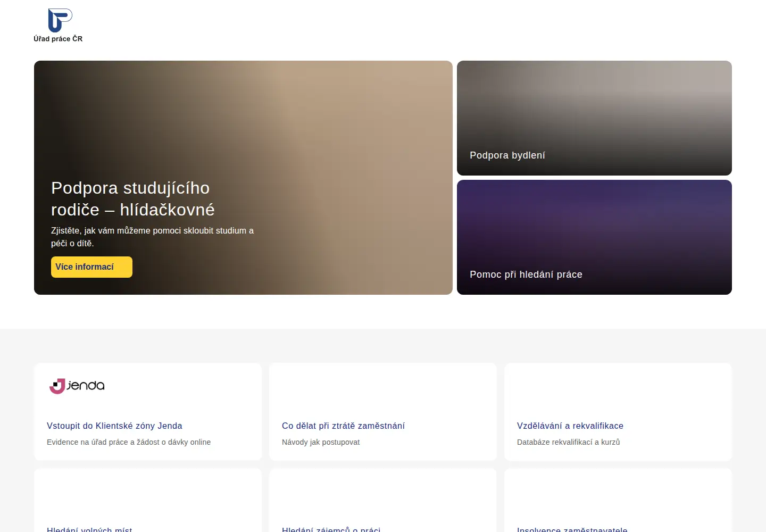Open Vzdělávání a rekvalifikace link
Image resolution: width=766 pixels, height=532 pixels.
pos(570,426)
